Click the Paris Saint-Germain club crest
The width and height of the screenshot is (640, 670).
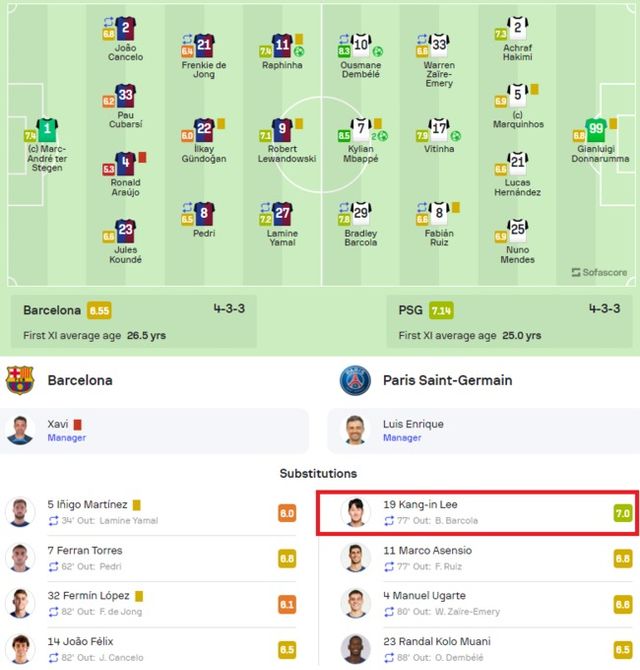pos(355,380)
